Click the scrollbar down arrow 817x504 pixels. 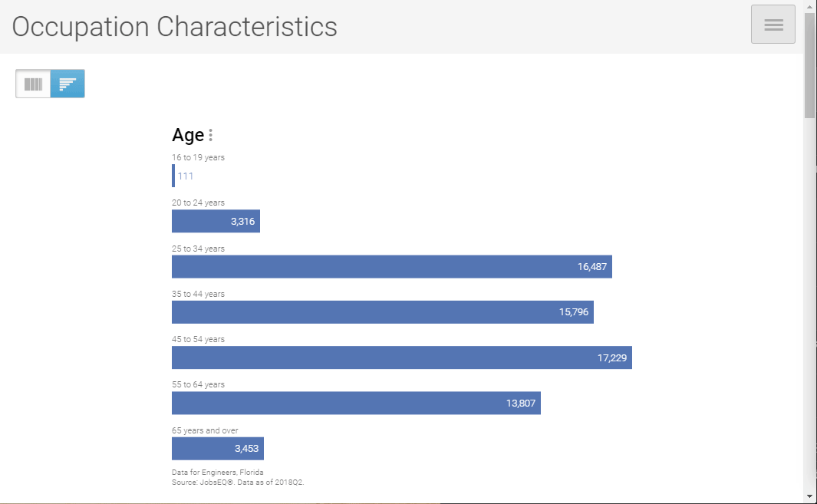(x=809, y=496)
